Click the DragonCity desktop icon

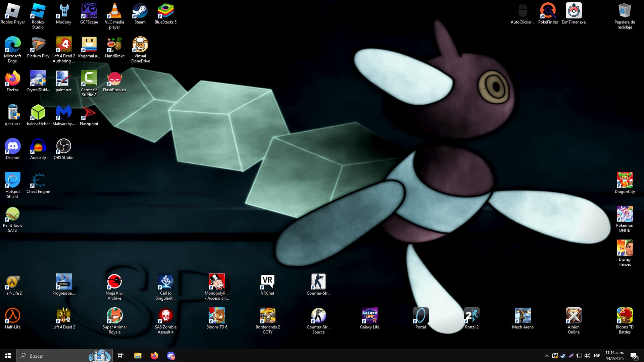pos(625,183)
